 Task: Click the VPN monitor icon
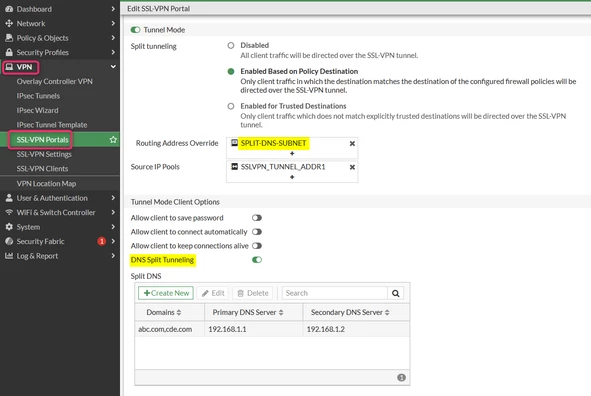point(9,67)
